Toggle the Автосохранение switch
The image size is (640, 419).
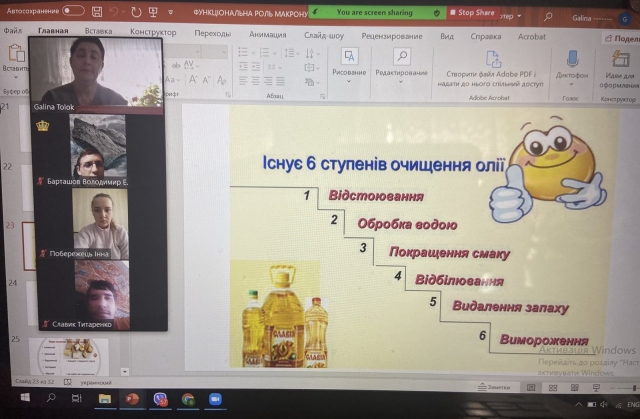(x=73, y=10)
